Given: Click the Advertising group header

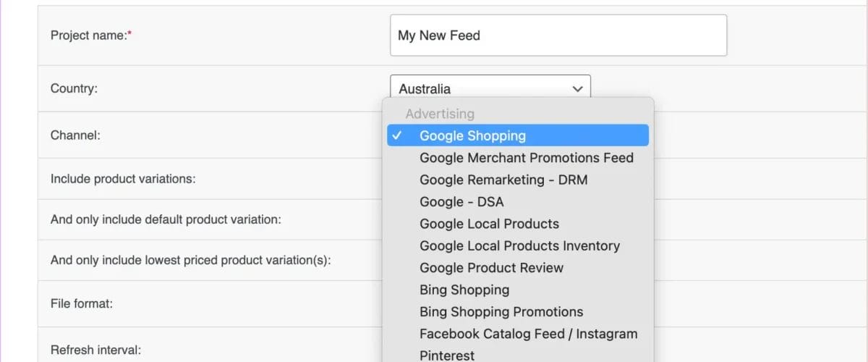Looking at the screenshot, I should point(439,114).
